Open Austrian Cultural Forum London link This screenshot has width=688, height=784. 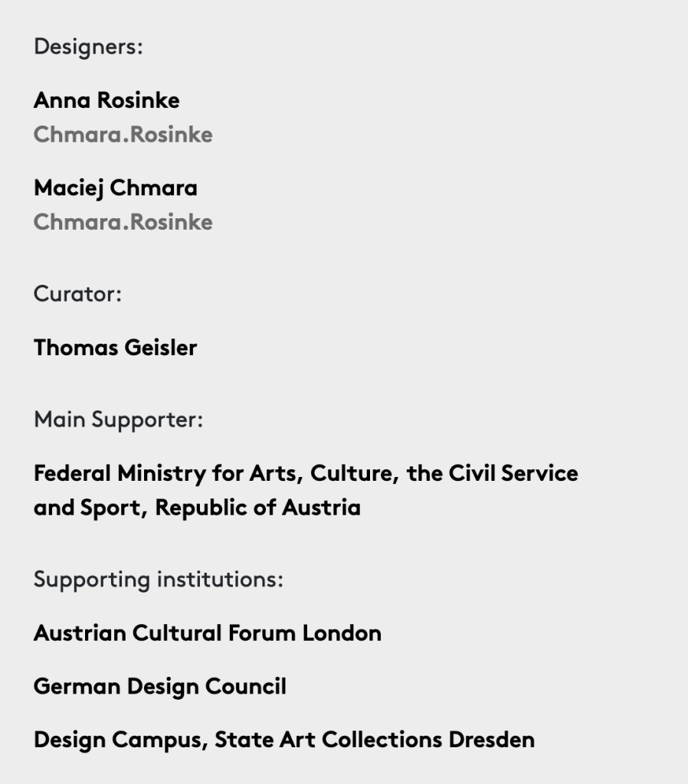(x=208, y=633)
